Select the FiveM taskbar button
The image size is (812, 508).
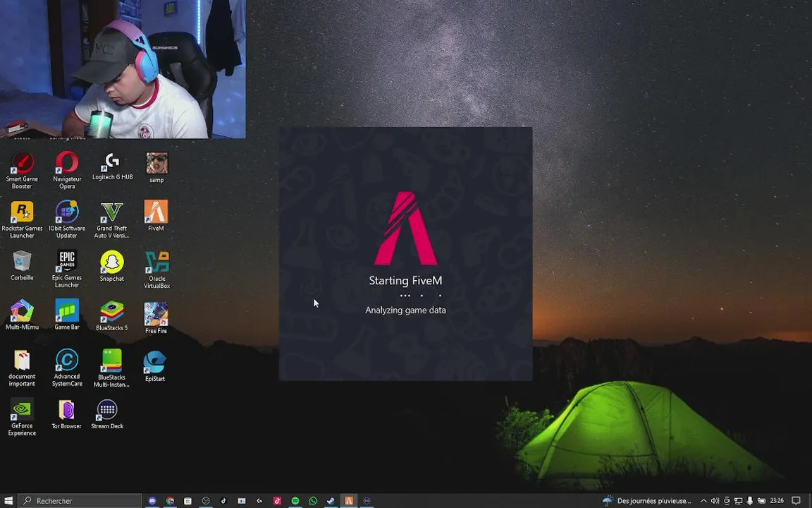pyautogui.click(x=348, y=501)
